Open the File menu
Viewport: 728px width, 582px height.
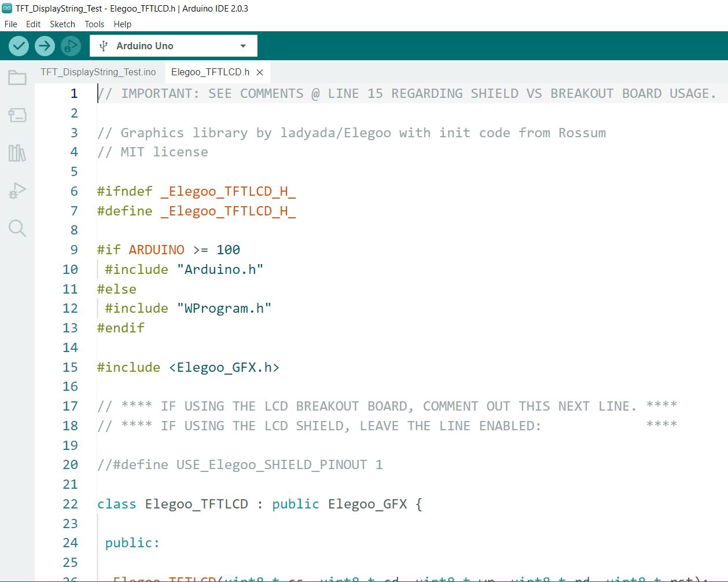click(x=11, y=24)
